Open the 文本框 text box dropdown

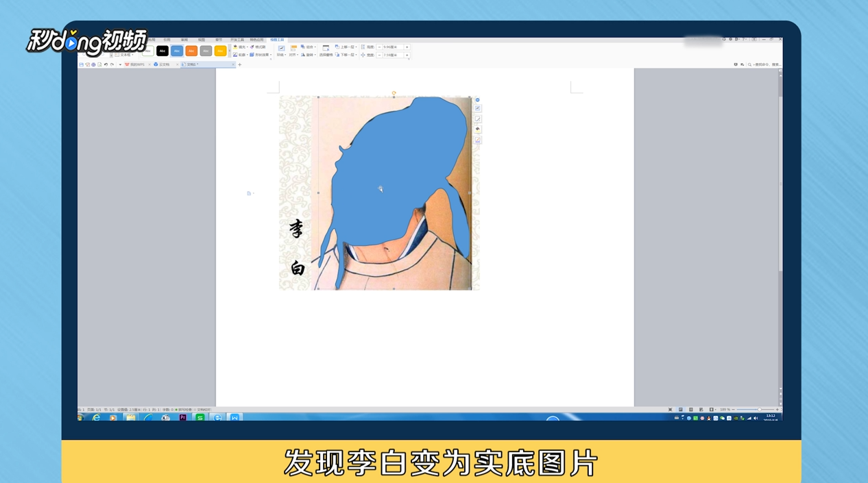125,55
